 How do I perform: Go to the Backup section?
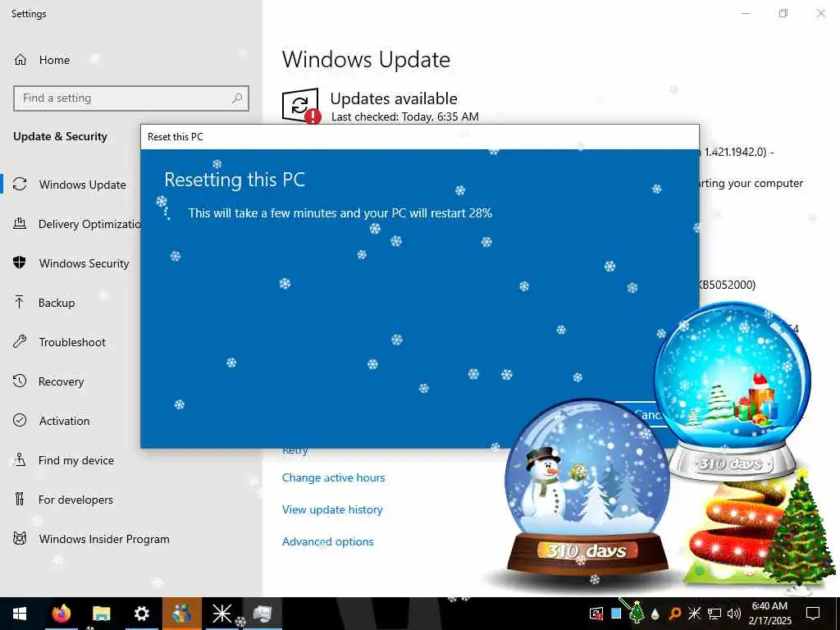coord(44,303)
